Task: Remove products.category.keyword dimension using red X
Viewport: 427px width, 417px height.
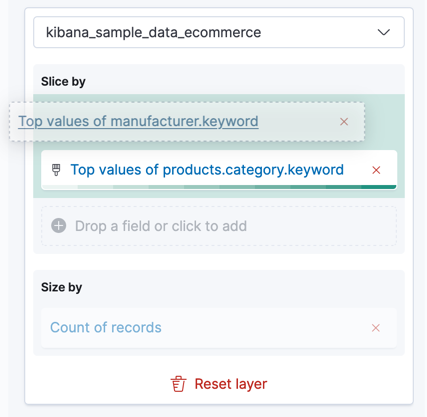Action: pyautogui.click(x=376, y=170)
